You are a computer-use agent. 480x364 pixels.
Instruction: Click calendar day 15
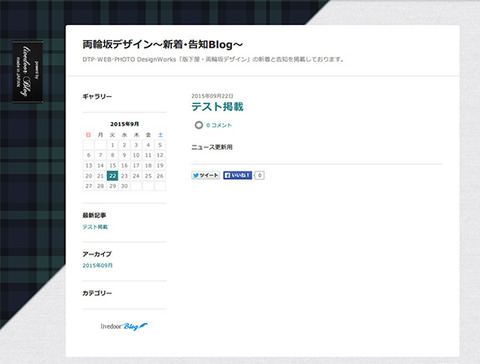pyautogui.click(x=112, y=166)
